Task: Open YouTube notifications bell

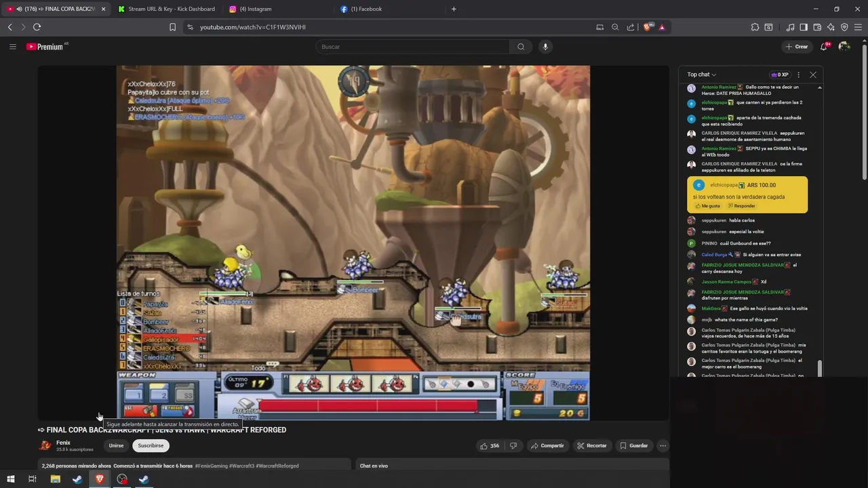Action: tap(824, 47)
